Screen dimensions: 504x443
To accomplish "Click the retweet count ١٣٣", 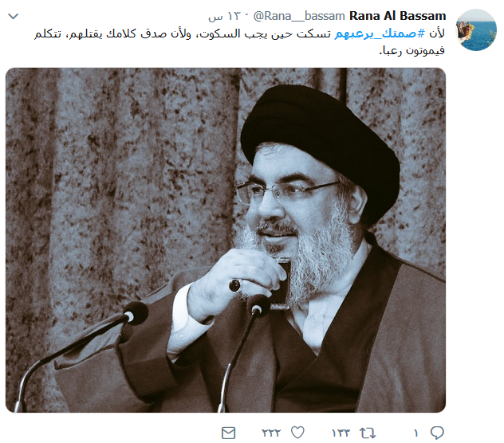I will [x=341, y=433].
